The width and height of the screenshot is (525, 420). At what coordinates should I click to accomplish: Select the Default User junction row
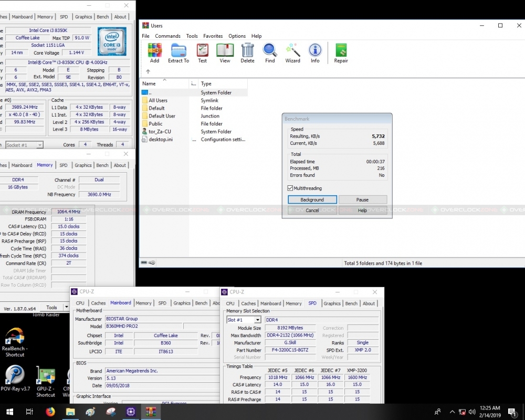162,116
